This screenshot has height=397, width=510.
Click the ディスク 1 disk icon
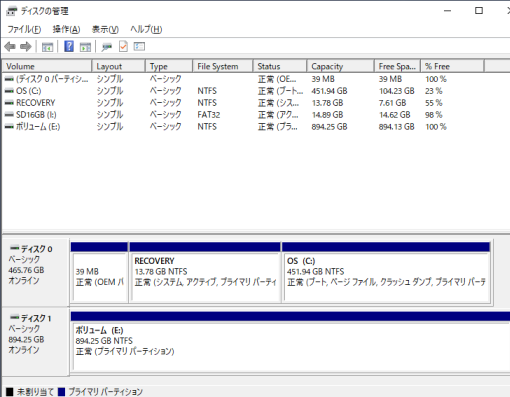(x=14, y=317)
